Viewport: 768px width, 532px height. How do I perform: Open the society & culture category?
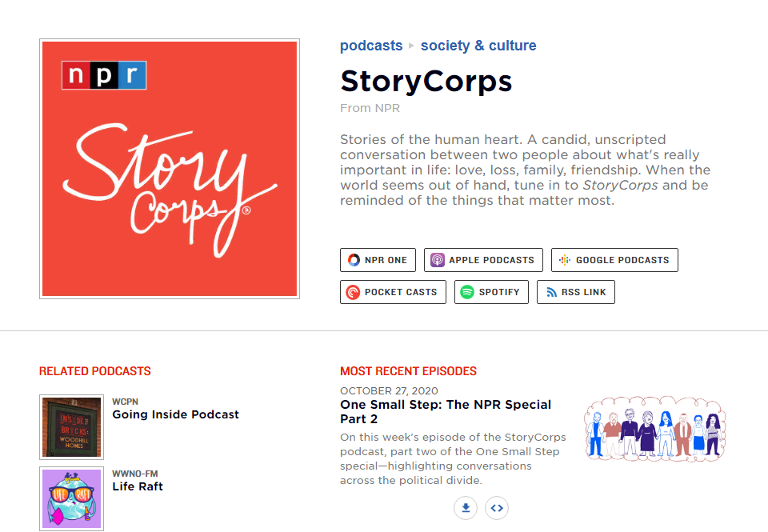478,46
